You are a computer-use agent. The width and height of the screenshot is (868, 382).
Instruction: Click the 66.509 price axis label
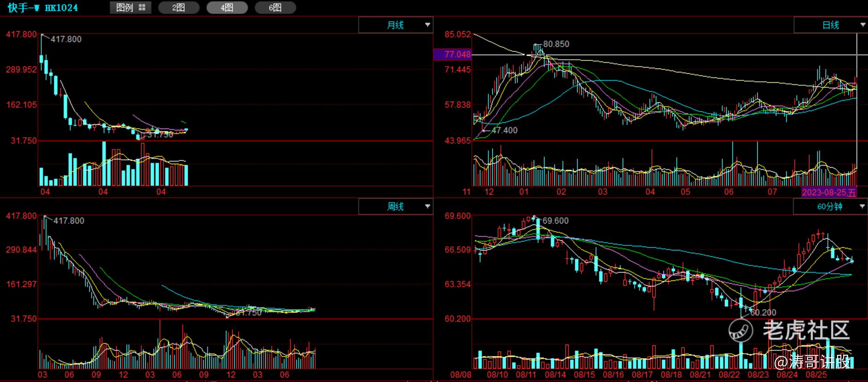[x=458, y=250]
